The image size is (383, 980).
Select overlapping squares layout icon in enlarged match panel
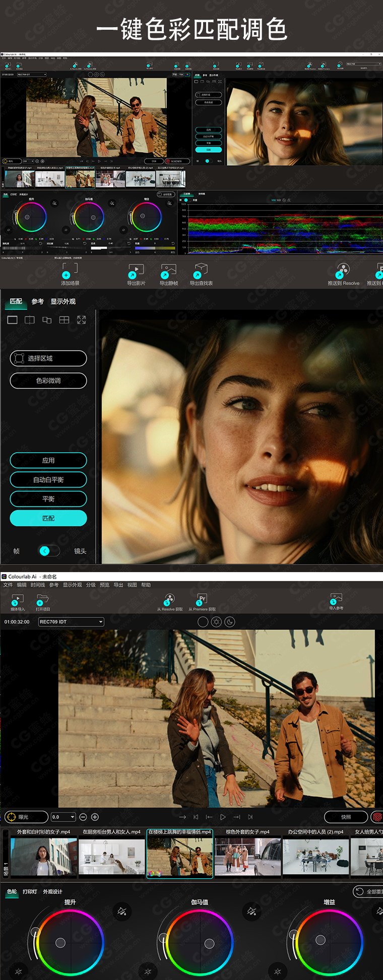click(x=47, y=320)
